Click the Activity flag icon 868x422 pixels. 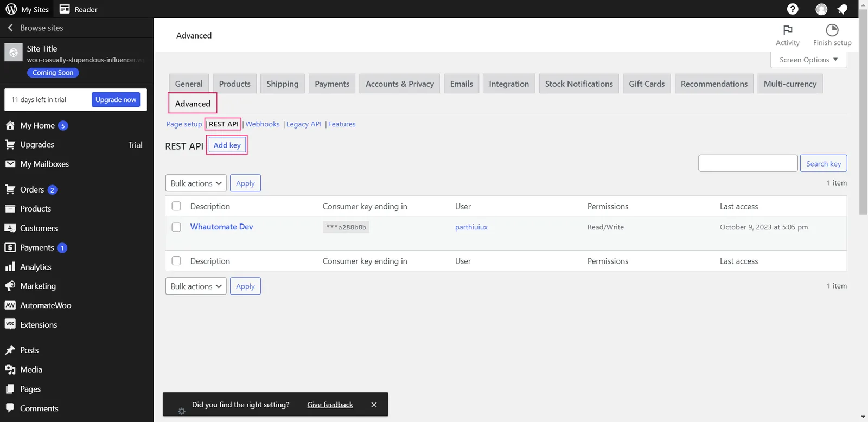[788, 30]
